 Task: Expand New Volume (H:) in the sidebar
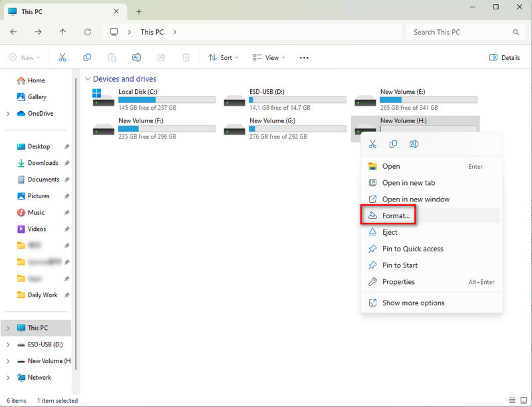(8, 361)
